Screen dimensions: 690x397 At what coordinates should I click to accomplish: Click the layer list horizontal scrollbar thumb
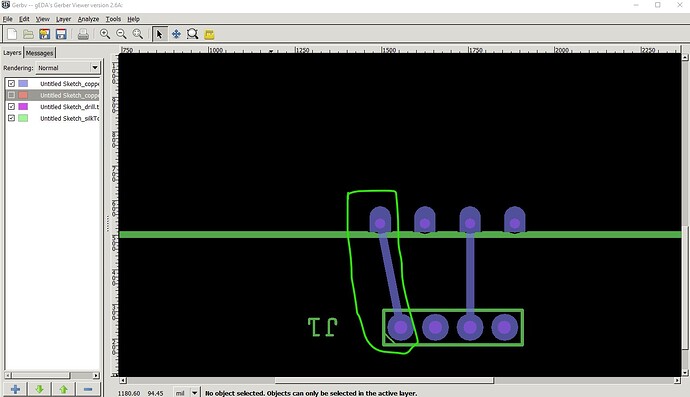pyautogui.click(x=40, y=375)
